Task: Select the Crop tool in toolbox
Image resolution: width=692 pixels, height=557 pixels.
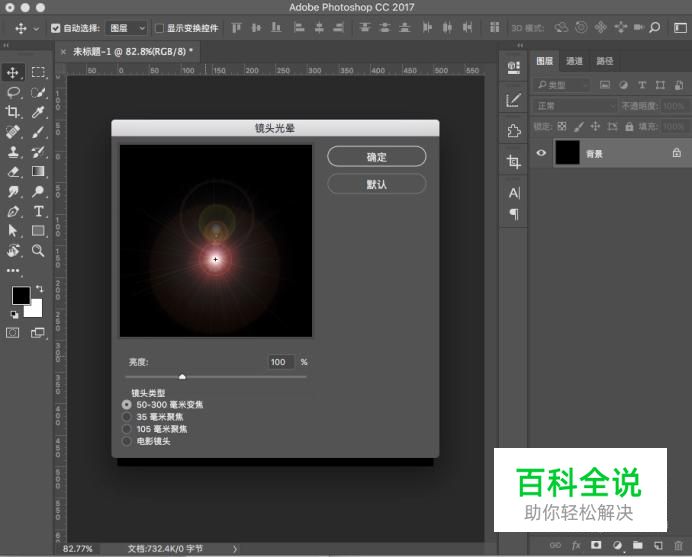Action: click(x=13, y=112)
